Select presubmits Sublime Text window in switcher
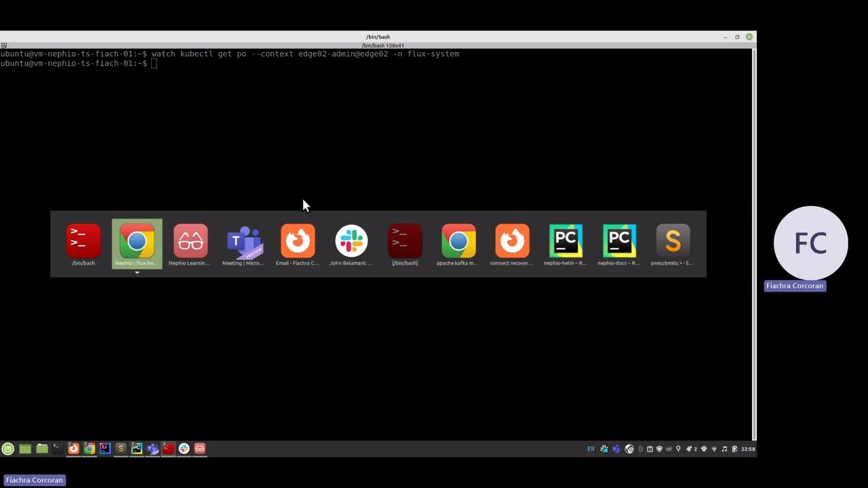This screenshot has height=488, width=868. (x=672, y=244)
